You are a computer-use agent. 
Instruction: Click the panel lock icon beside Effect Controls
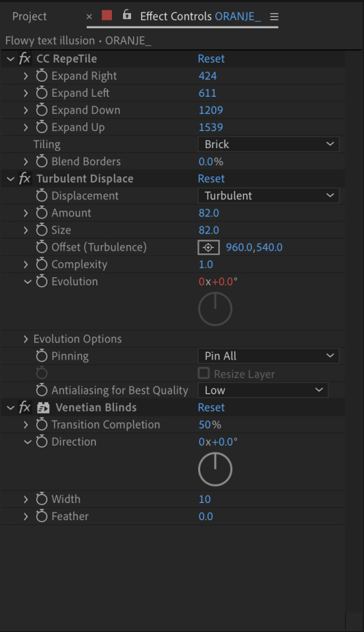click(x=127, y=15)
